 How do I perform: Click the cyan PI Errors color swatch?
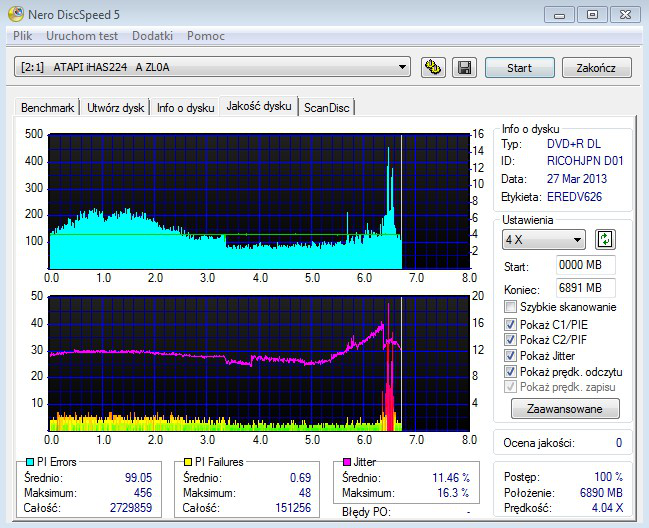pos(30,462)
